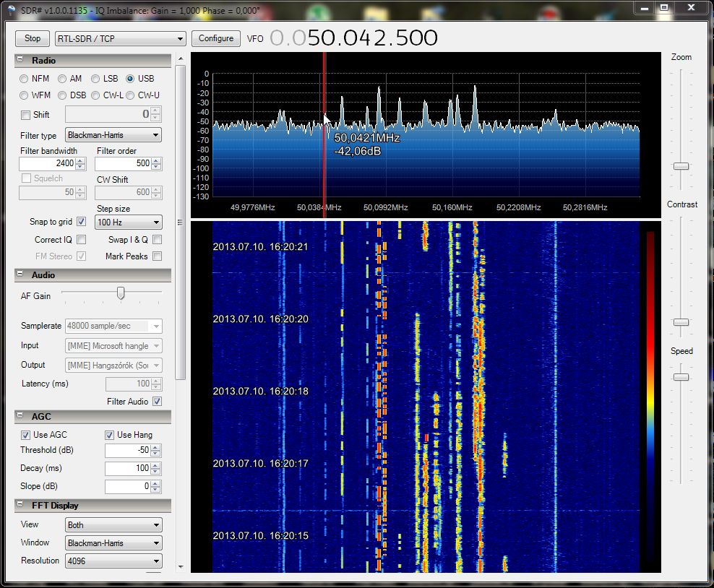Click the red VFO marker line in the spectrum
The height and width of the screenshot is (588, 714).
point(324,134)
